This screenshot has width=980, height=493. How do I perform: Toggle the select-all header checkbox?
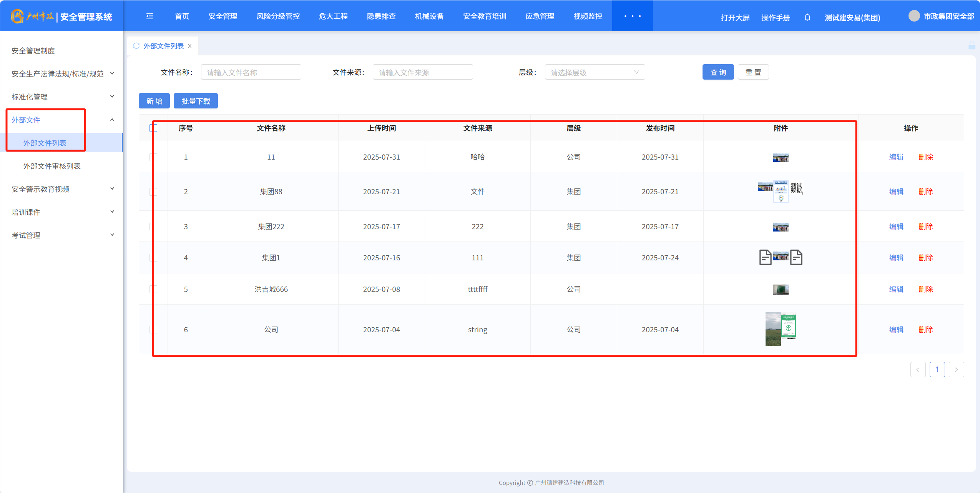[x=153, y=128]
